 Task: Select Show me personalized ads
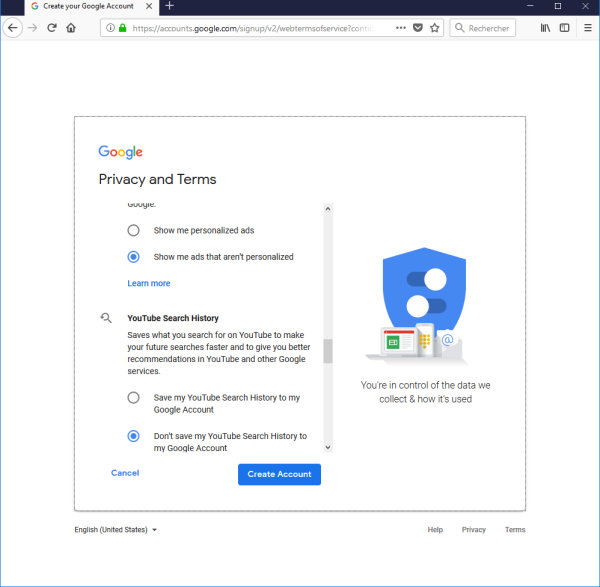click(x=134, y=230)
